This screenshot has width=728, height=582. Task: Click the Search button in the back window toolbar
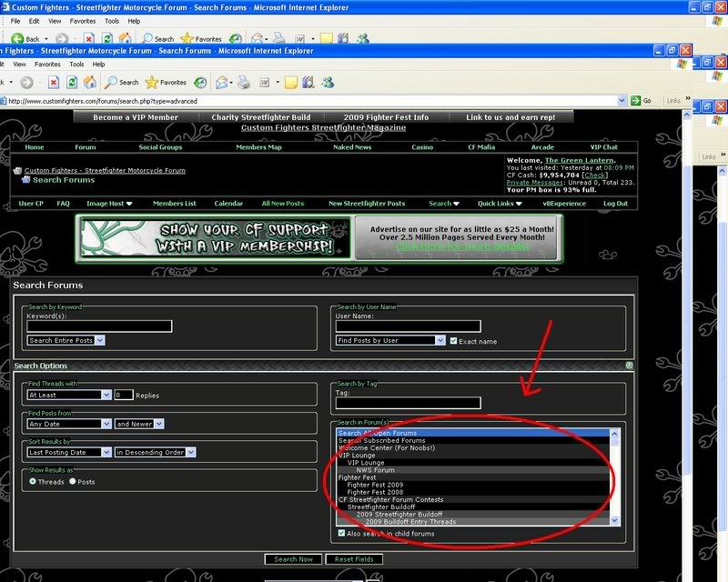click(157, 39)
